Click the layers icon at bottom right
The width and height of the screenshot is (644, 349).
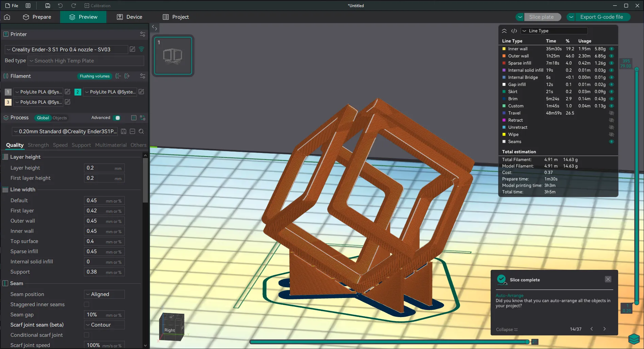coord(634,339)
